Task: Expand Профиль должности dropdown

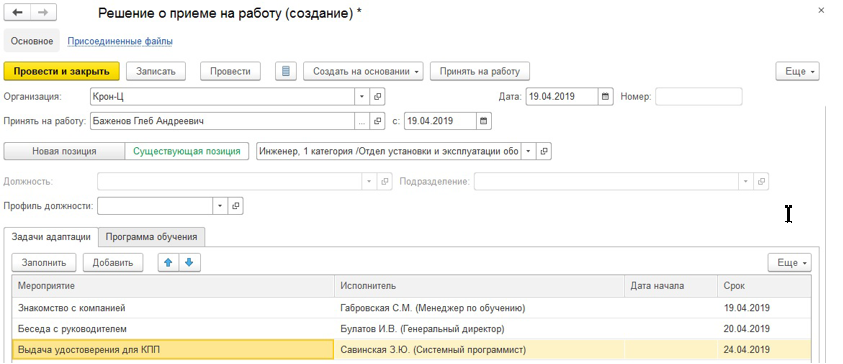Action: point(220,205)
